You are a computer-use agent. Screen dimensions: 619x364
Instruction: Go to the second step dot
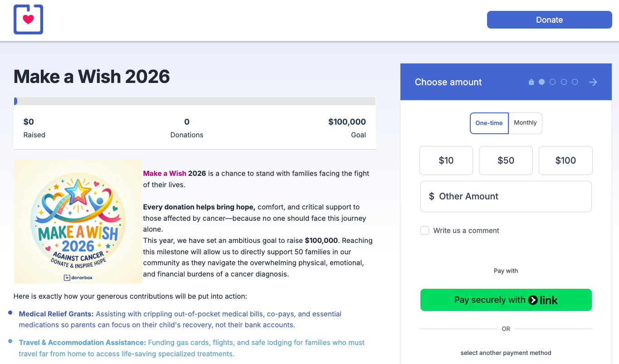click(x=552, y=82)
